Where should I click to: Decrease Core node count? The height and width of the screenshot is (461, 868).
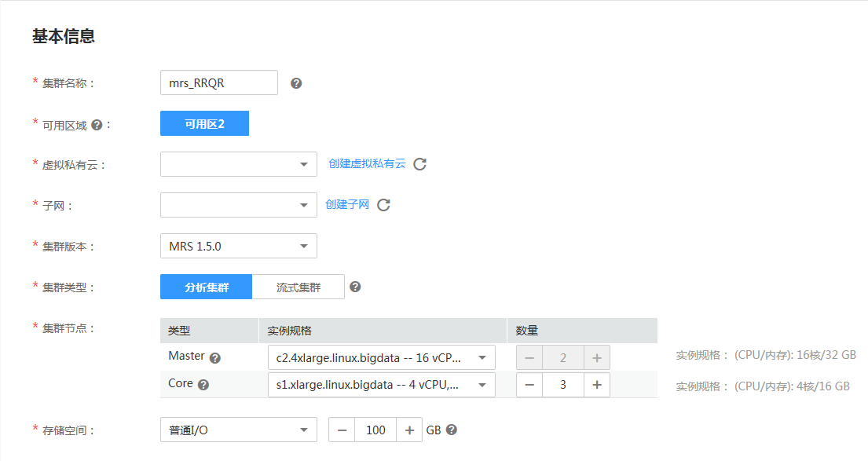(529, 385)
